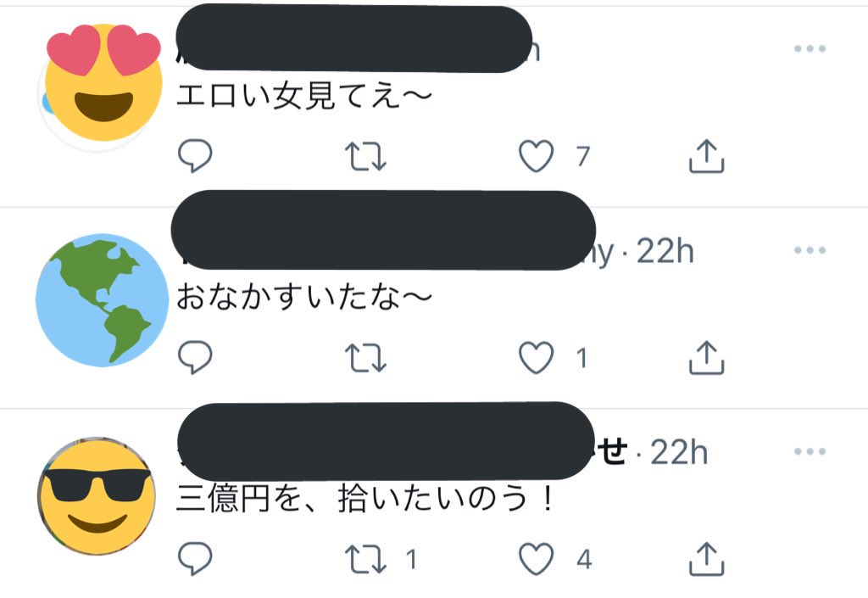Image resolution: width=868 pixels, height=598 pixels.
Task: Open the heart-eyes emoji profile avatar
Action: [103, 86]
